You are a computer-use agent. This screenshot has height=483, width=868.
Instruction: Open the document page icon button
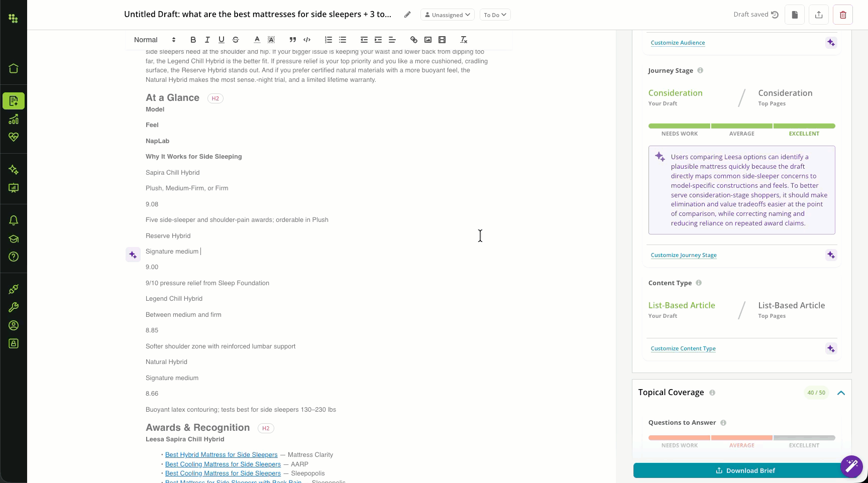[795, 15]
